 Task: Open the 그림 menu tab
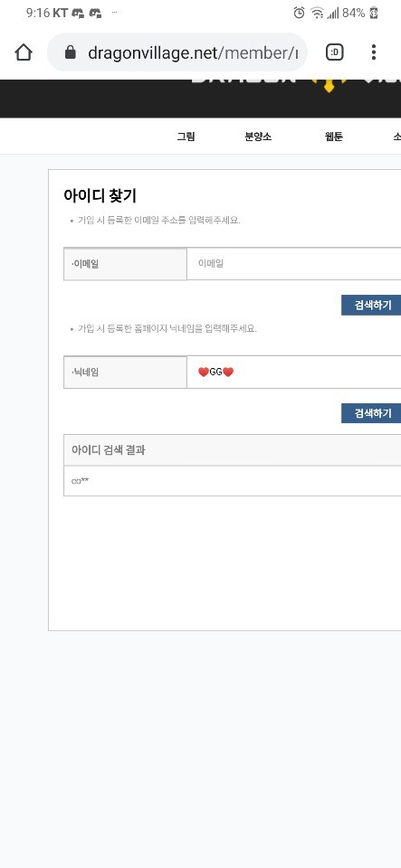point(186,137)
